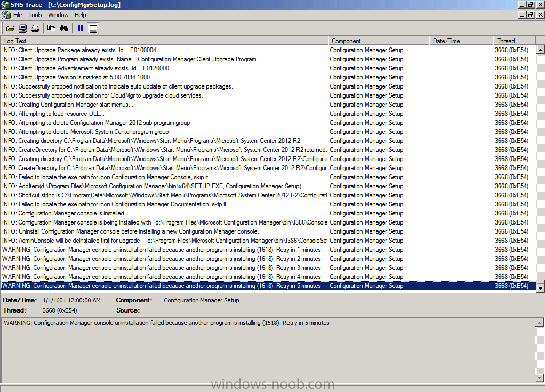Click the Open on Server toolbar icon
Viewport: 545px width, 392px height.
[23, 28]
